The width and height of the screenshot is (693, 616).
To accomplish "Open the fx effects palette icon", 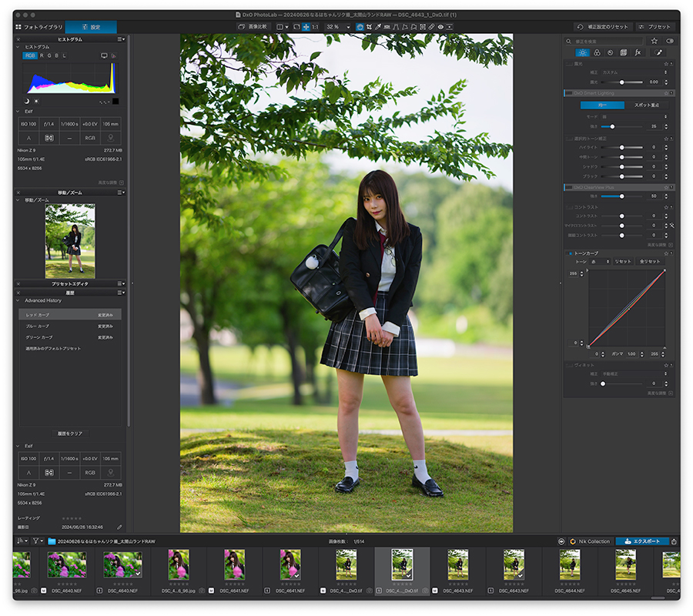I will coord(638,52).
